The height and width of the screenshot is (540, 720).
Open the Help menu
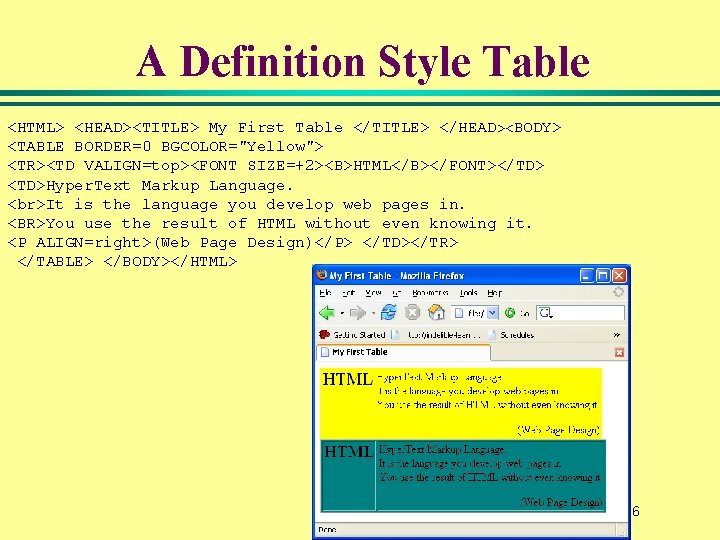click(495, 292)
